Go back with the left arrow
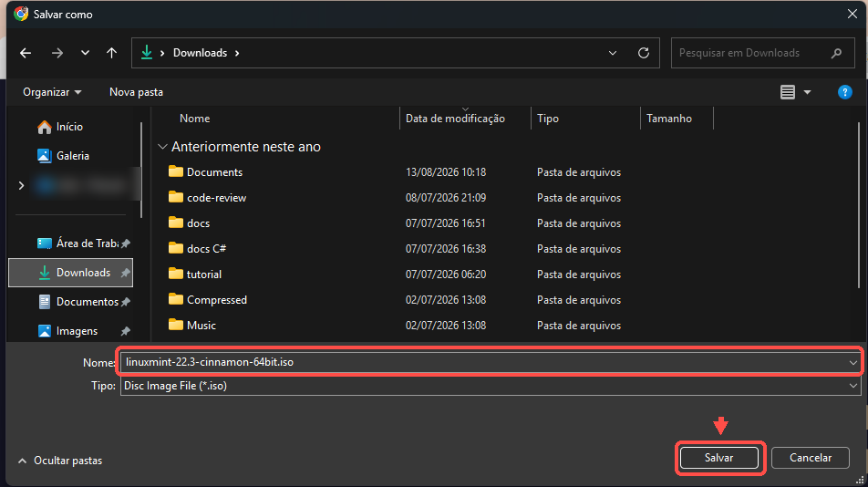868x487 pixels. 26,53
